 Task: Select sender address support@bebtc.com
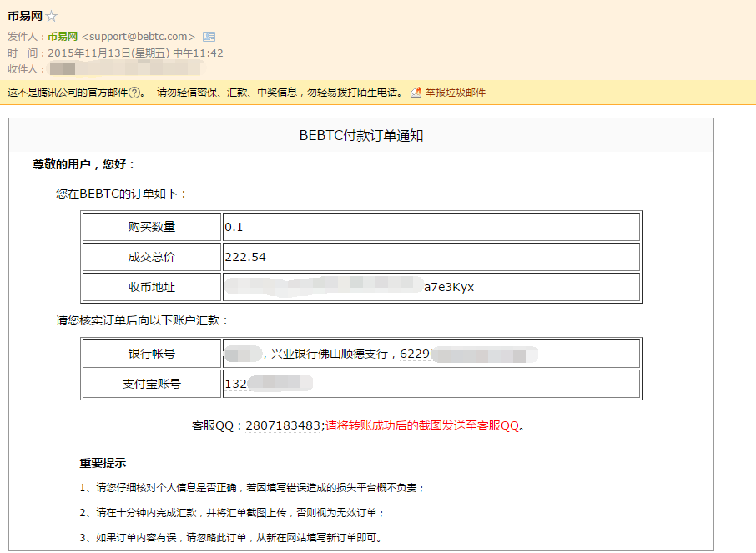point(139,37)
